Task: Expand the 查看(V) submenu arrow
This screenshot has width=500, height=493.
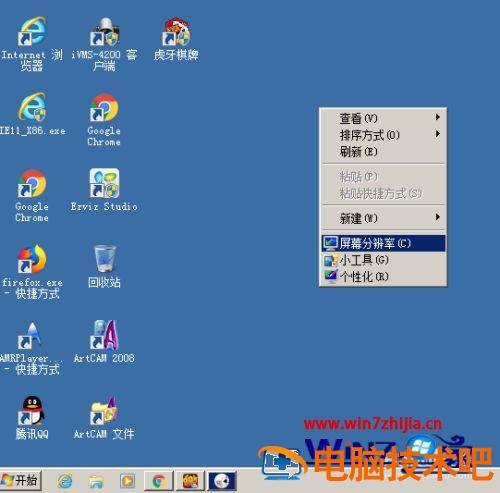Action: tap(437, 117)
